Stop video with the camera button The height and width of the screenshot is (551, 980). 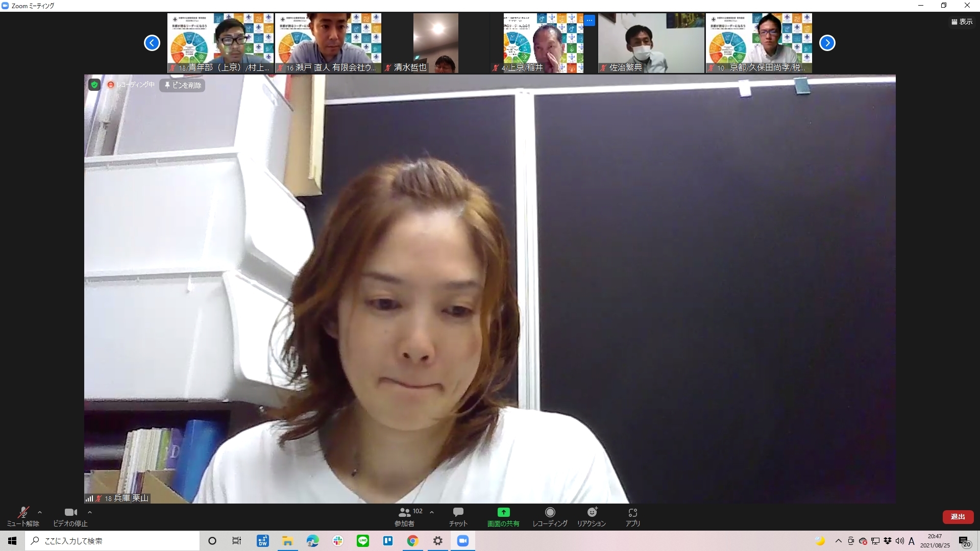pyautogui.click(x=70, y=516)
